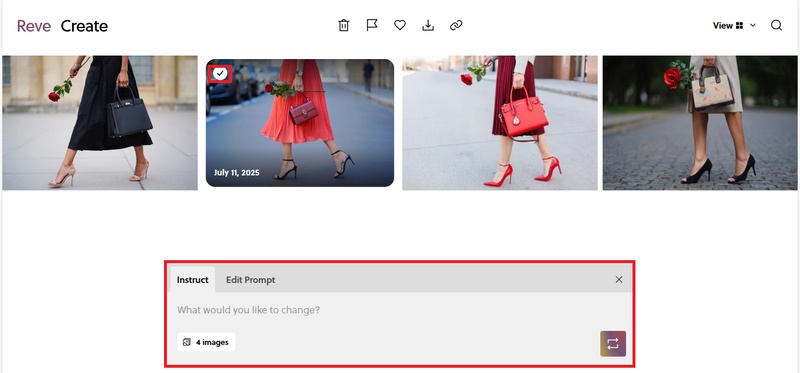Click the 'What would you like to change?' field
The height and width of the screenshot is (373, 800).
click(399, 310)
